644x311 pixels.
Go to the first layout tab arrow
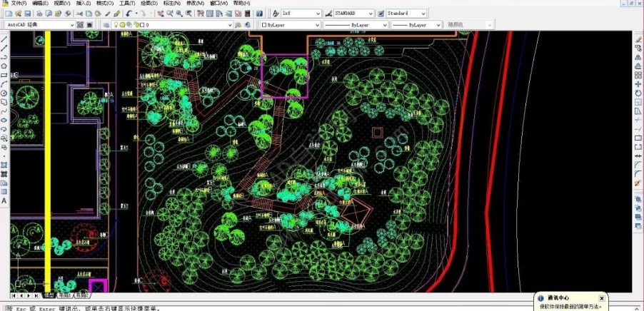(14, 295)
